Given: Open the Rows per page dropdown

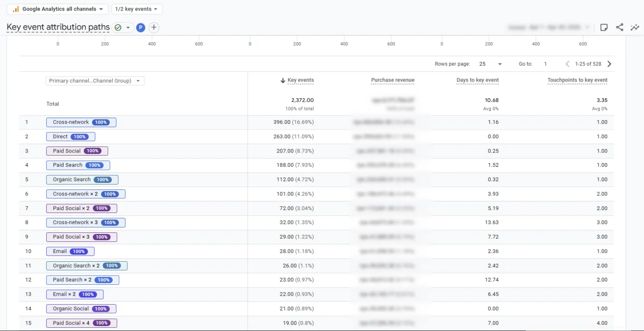Looking at the screenshot, I should tap(490, 64).
